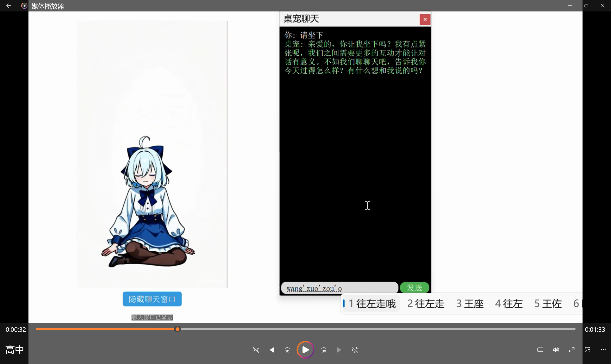
Task: Click the back arrow in title bar
Action: coord(9,6)
